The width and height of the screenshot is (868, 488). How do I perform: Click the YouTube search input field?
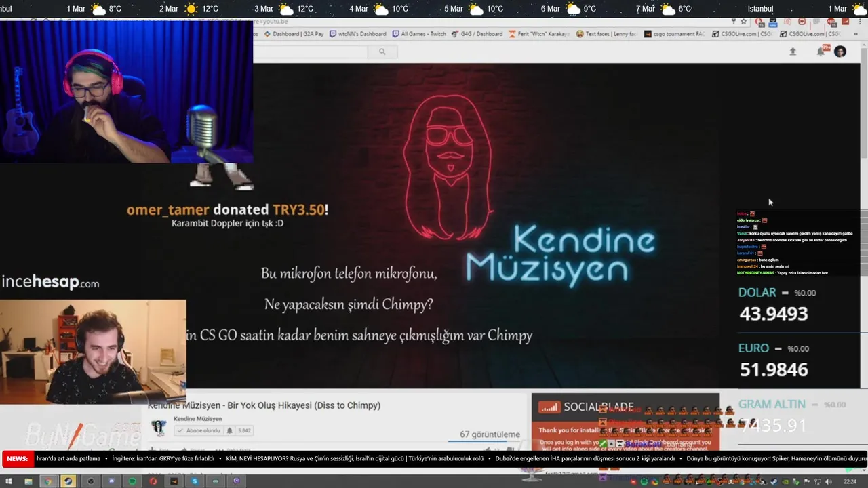pos(311,52)
